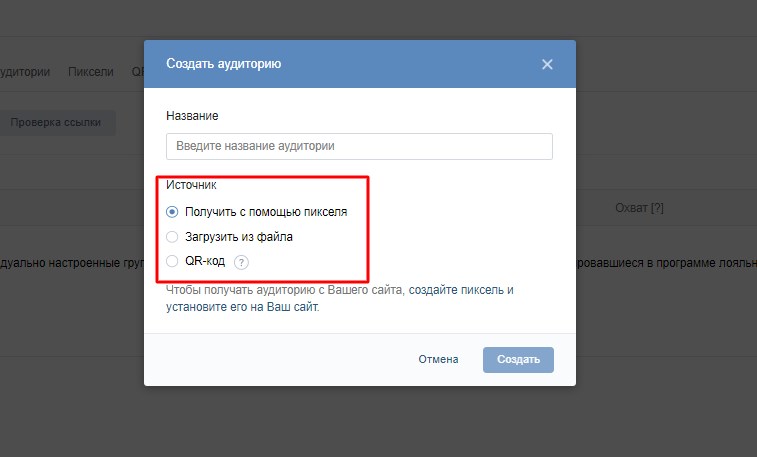757x457 pixels.
Task: Click the Отмена button
Action: (x=438, y=360)
